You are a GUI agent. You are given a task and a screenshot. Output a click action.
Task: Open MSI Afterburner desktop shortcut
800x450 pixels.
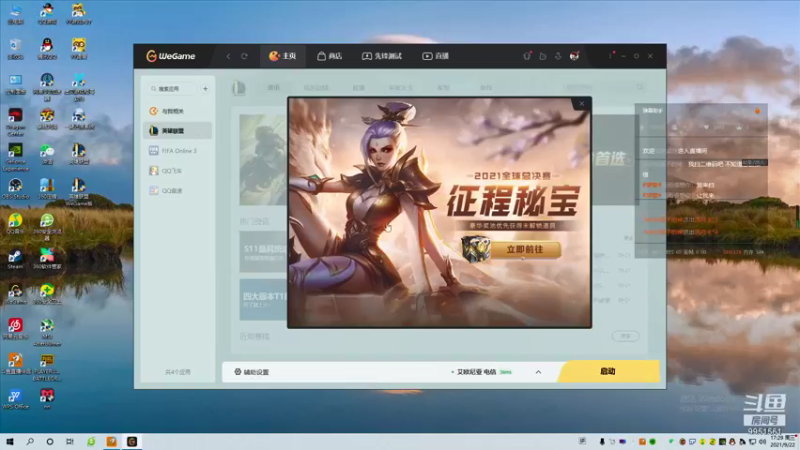tap(47, 332)
